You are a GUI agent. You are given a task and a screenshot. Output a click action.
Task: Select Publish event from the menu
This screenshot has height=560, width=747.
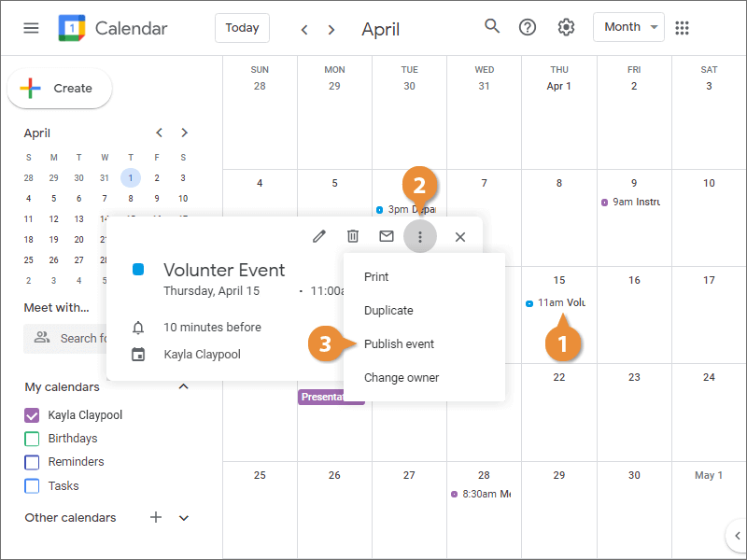click(399, 343)
